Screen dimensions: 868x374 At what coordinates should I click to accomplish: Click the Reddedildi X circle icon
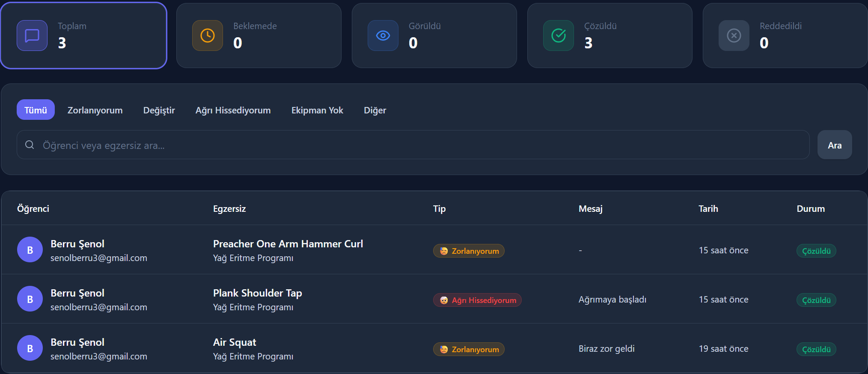coord(734,36)
